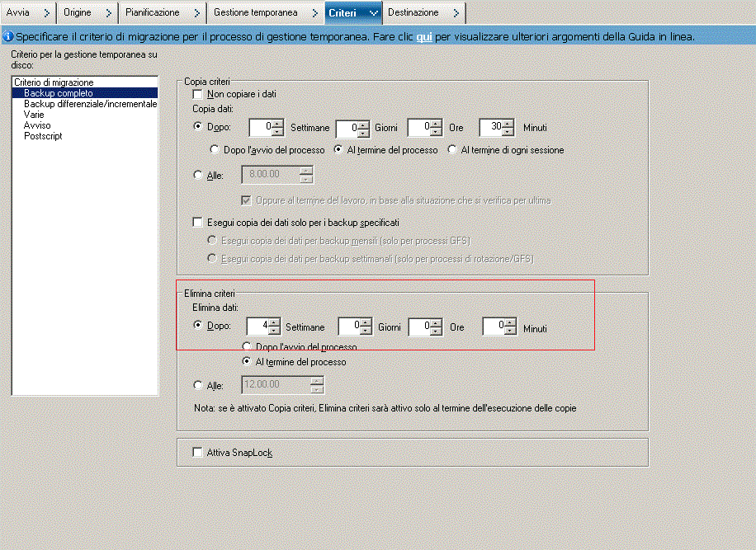Select the Dopo l'avvio del processo radio button
756x550 pixels.
pos(213,150)
